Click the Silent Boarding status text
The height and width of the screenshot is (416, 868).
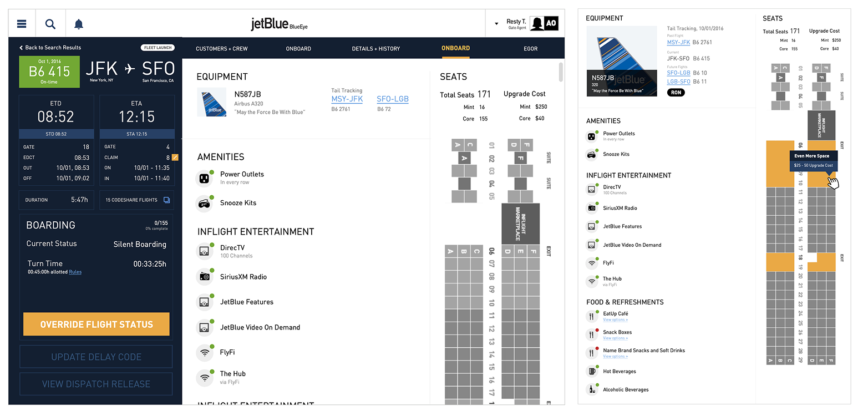pos(140,245)
